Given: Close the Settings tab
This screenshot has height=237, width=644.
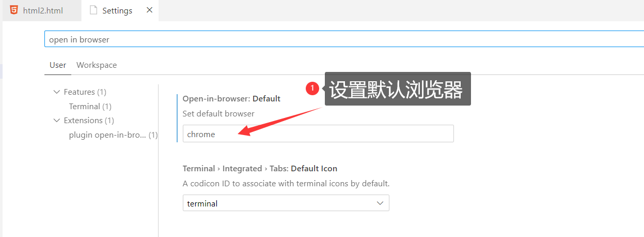Looking at the screenshot, I should [149, 10].
